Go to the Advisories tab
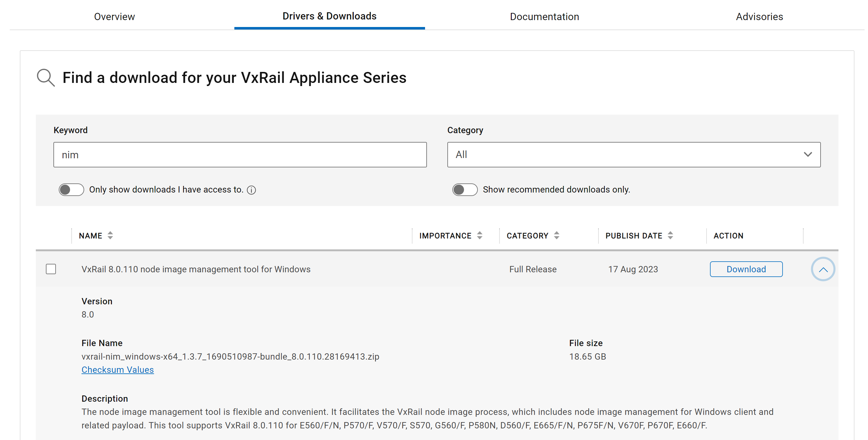Viewport: 868px width, 440px height. (x=759, y=17)
